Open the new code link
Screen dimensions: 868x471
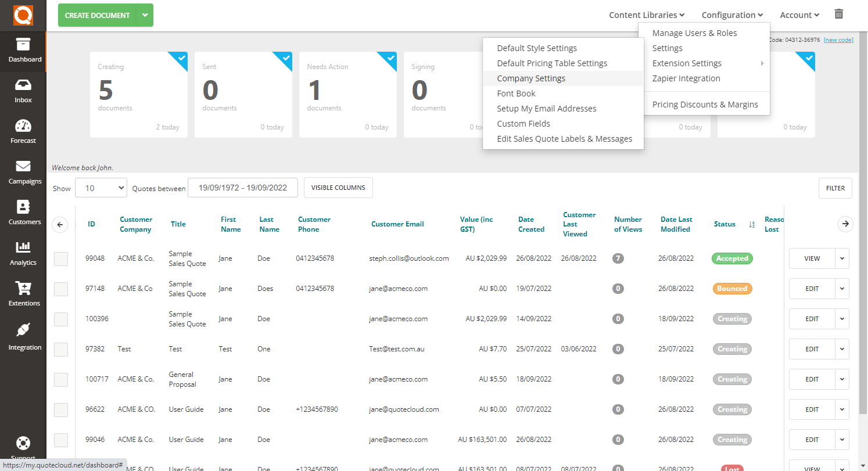tap(838, 39)
